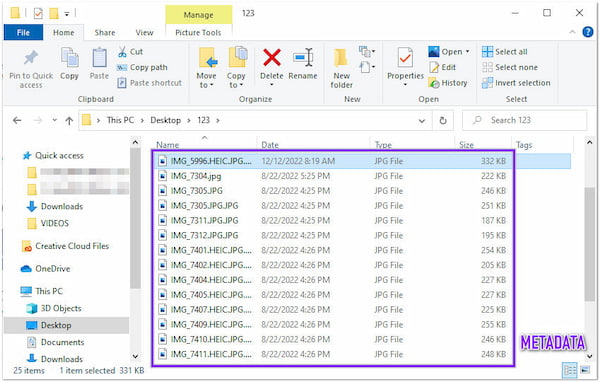The image size is (600, 382).
Task: Open Help with the question mark icon
Action: (x=587, y=32)
